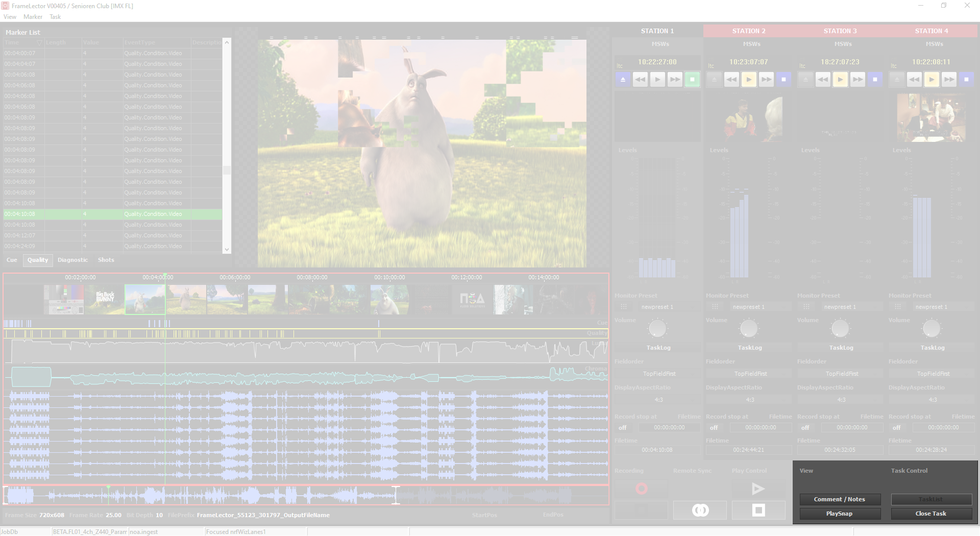Eject the Station 4 tape
This screenshot has width=980, height=536.
point(897,80)
